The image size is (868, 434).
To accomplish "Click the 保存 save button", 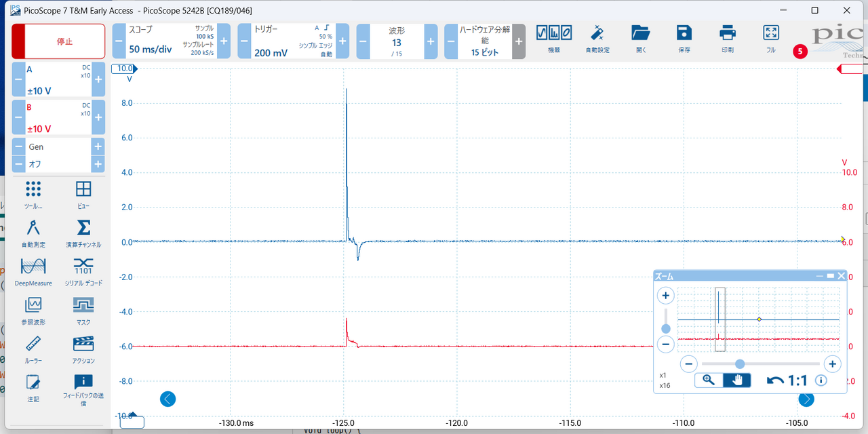I will coord(684,38).
